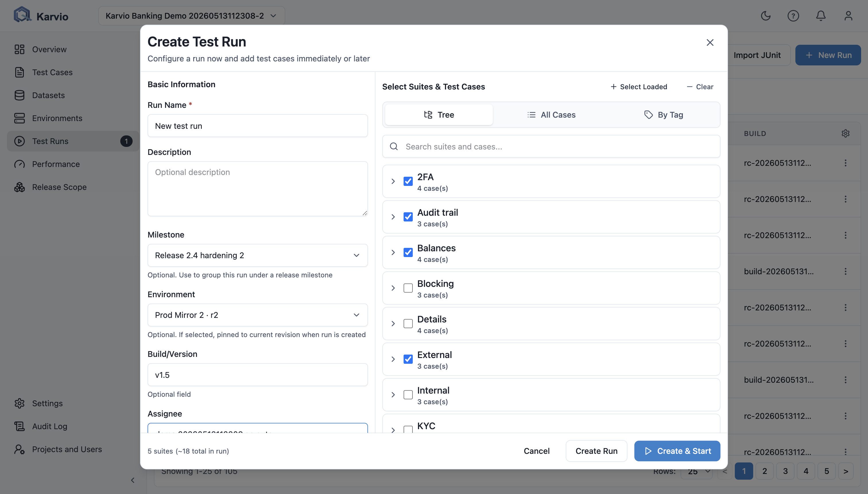The height and width of the screenshot is (494, 868).
Task: Switch to the By Tag tab
Action: [664, 115]
